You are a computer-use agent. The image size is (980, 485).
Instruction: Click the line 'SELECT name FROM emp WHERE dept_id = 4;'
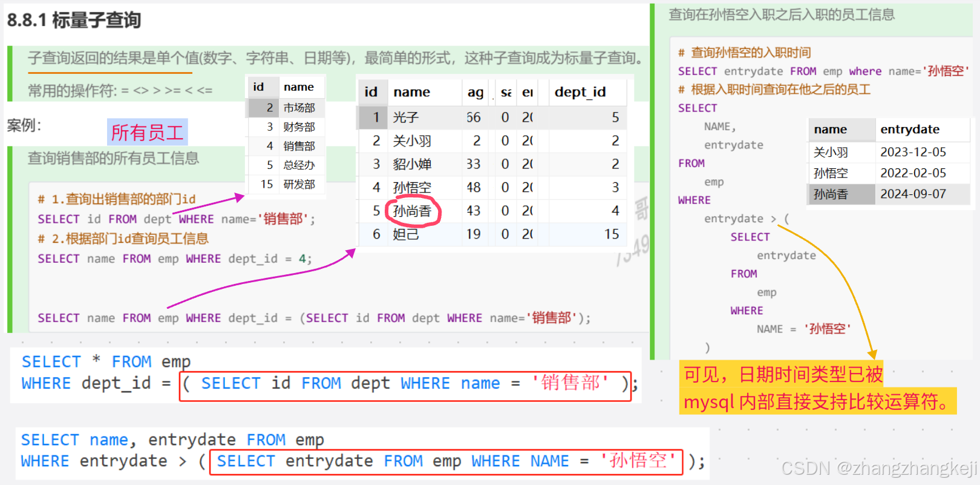tap(175, 259)
